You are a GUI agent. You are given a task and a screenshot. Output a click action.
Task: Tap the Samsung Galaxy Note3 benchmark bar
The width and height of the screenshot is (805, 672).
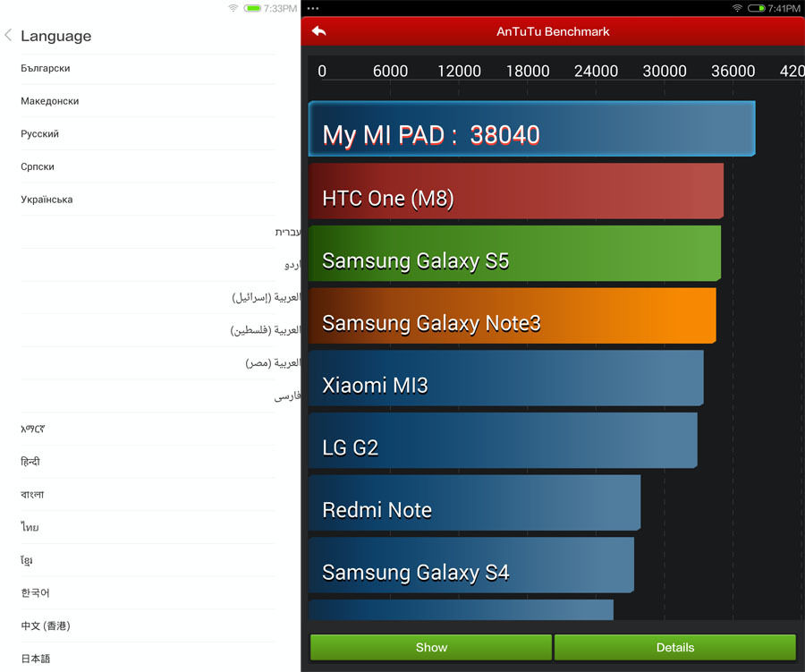513,316
